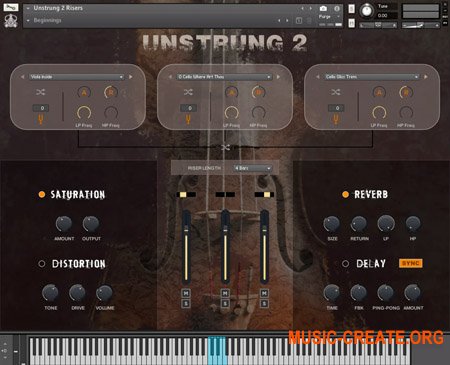Disable the Saturation effect toggle
The height and width of the screenshot is (365, 450).
(42, 194)
